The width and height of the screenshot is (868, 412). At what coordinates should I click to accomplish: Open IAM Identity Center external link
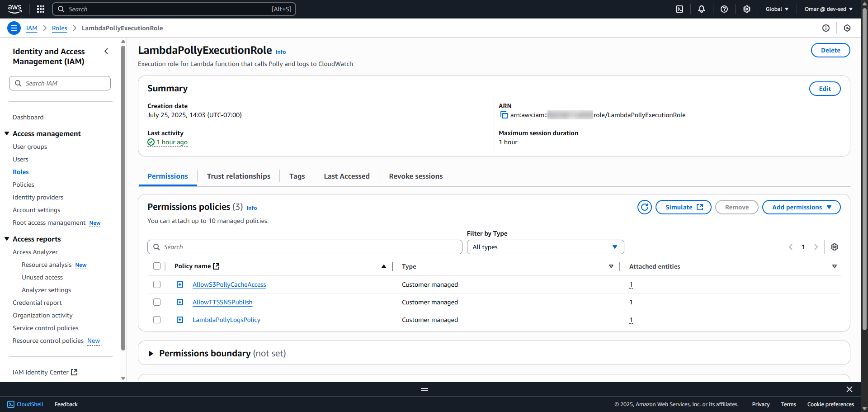point(45,372)
